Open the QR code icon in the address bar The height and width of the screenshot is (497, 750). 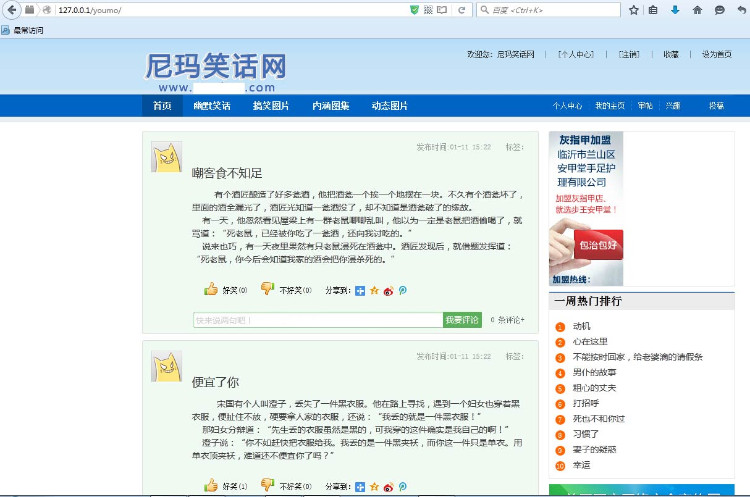click(x=428, y=10)
